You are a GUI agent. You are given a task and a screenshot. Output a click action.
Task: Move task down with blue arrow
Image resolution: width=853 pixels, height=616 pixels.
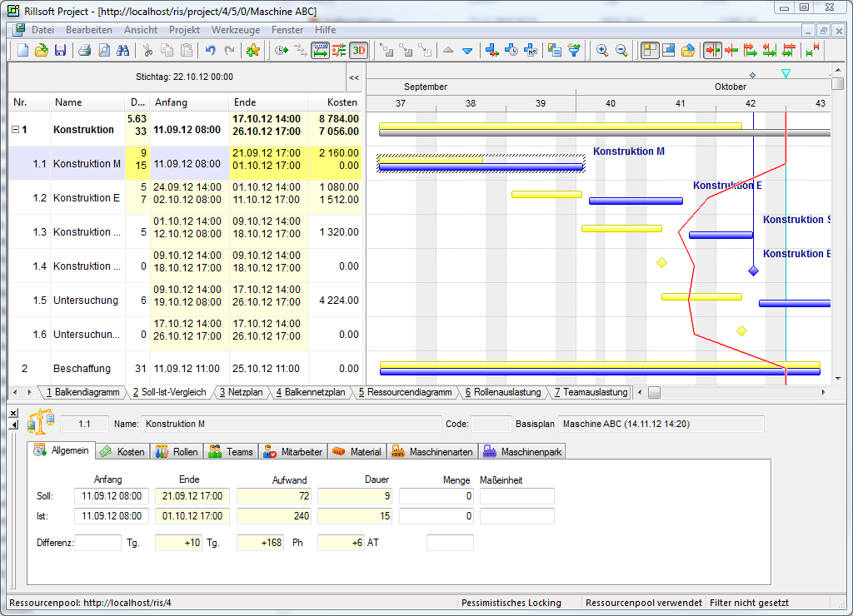[x=467, y=51]
